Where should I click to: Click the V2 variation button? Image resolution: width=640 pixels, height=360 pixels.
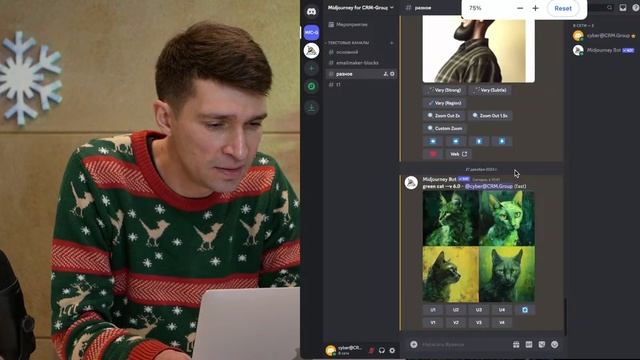click(x=456, y=322)
